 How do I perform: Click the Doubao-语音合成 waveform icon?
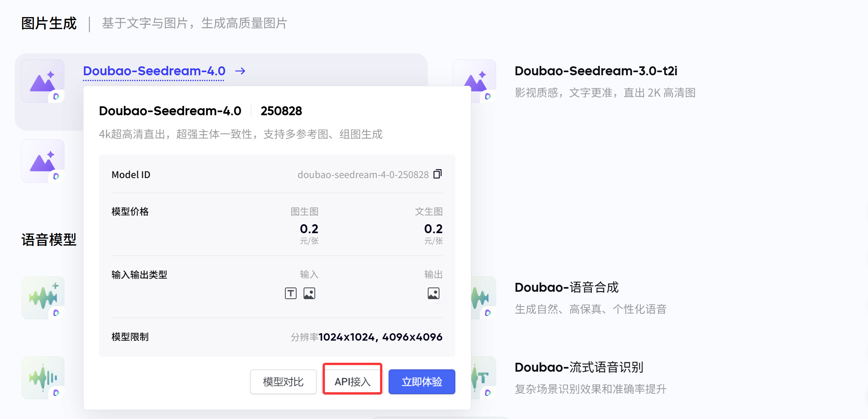click(484, 298)
